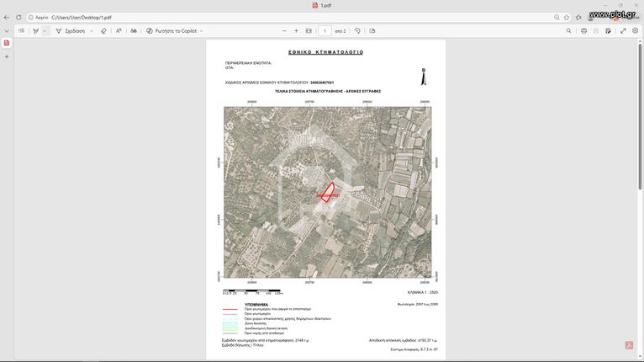Viewport: 644px width, 362px height.
Task: Click the Adobe Acrobat icon at bottom right
Action: tap(629, 345)
